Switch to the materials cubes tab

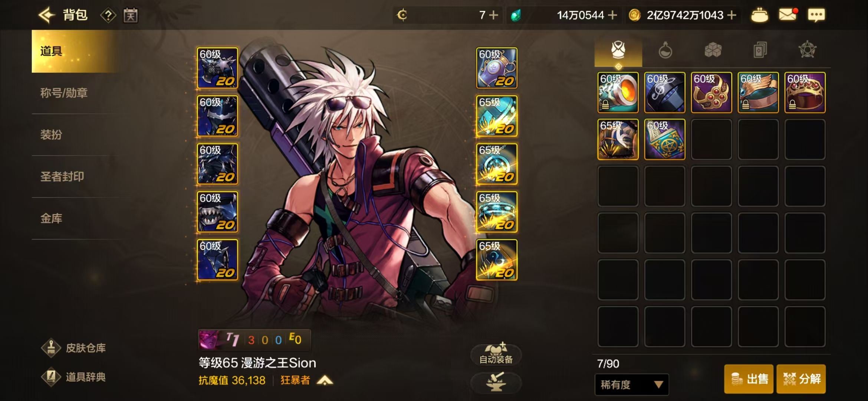pos(713,50)
